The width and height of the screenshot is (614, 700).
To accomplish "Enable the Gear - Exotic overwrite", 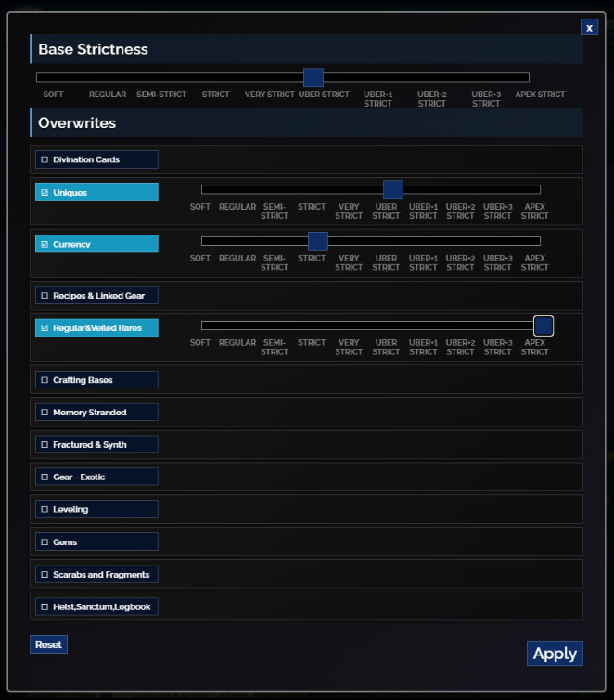I will (x=96, y=477).
